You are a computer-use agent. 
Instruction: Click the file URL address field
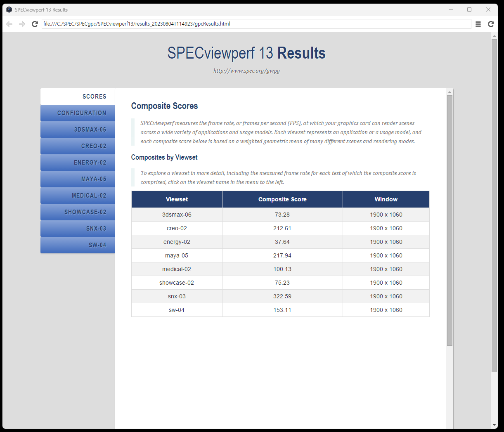[256, 24]
